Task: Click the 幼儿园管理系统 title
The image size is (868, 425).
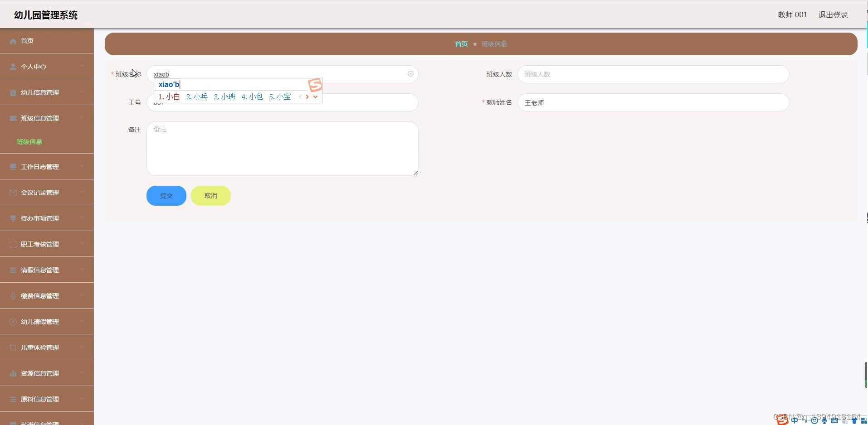Action: 46,15
